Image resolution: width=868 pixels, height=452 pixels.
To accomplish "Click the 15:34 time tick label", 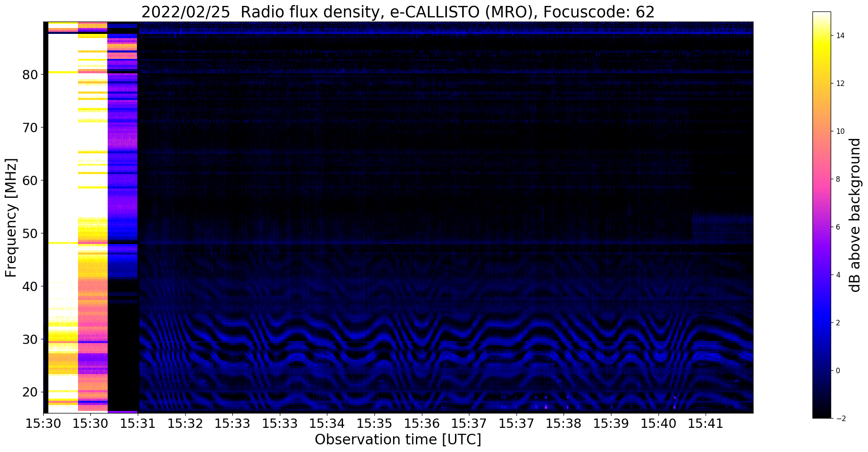I will pyautogui.click(x=327, y=424).
